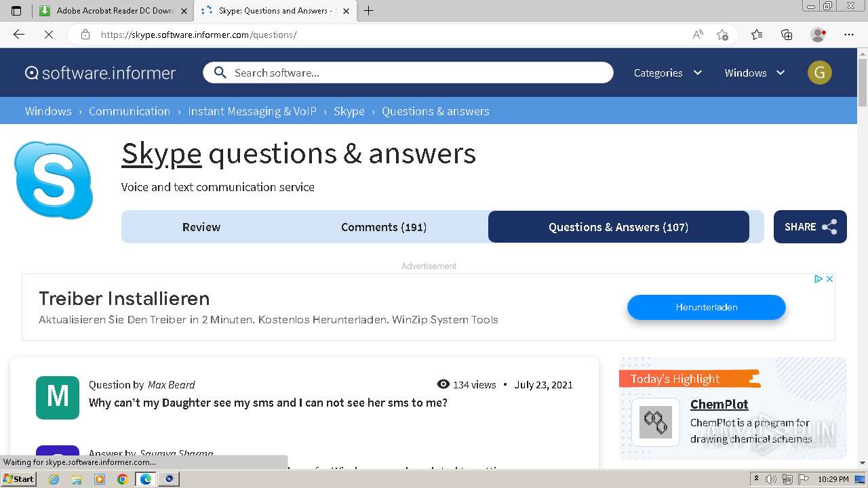Screen dimensions: 868x488
Task: Add this page to favorites star icon
Action: [722, 35]
